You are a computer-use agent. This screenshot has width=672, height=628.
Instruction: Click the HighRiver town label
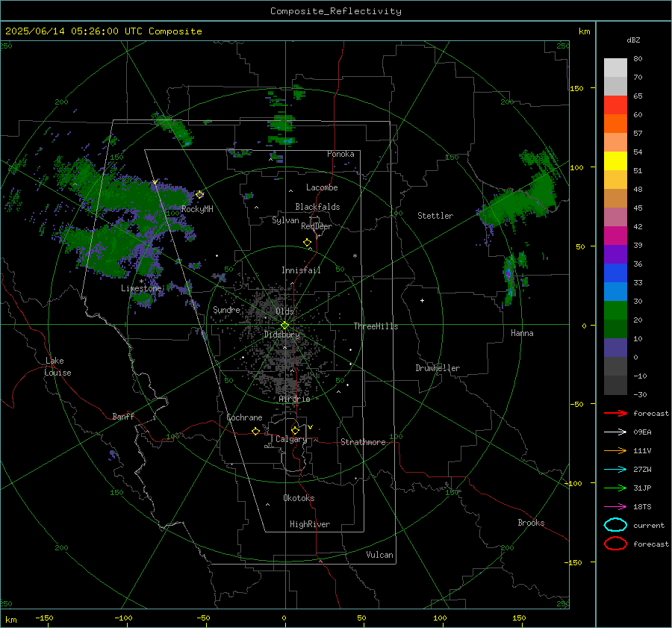pos(310,524)
